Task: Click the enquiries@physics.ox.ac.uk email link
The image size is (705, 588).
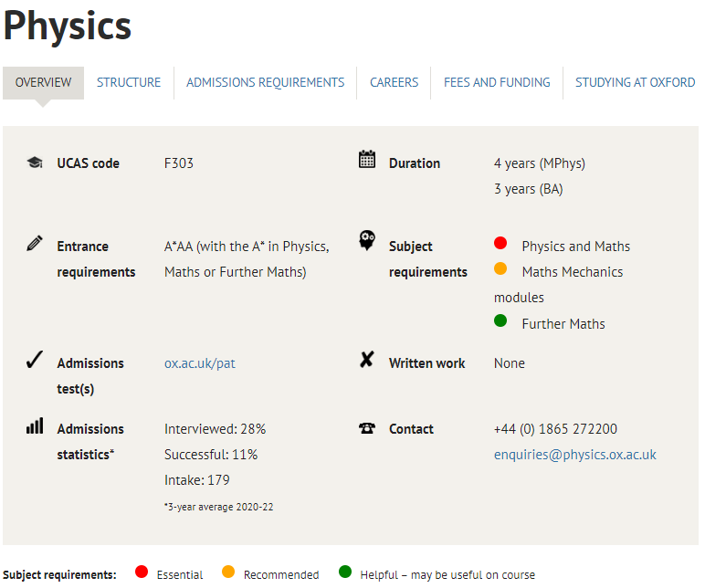Action: point(575,455)
